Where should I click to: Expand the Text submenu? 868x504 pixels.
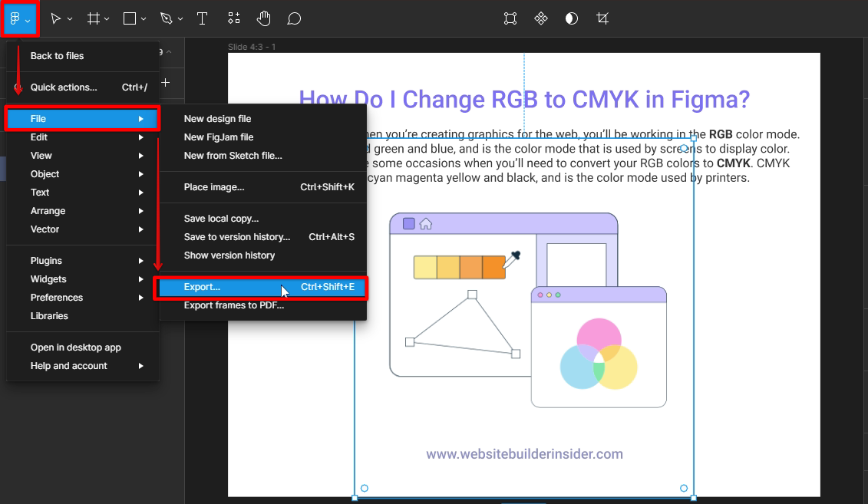point(82,193)
